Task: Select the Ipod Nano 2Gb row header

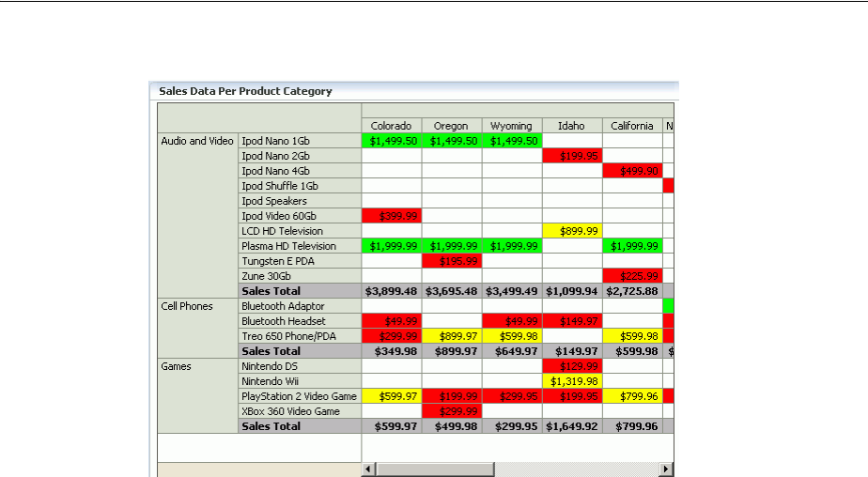Action: click(300, 156)
